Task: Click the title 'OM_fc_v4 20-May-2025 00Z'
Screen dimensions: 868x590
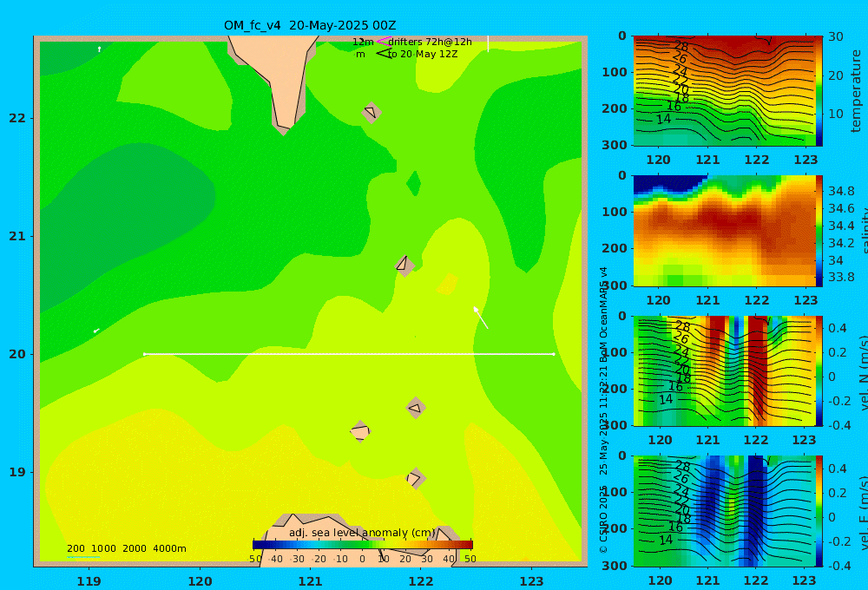Action: click(310, 25)
